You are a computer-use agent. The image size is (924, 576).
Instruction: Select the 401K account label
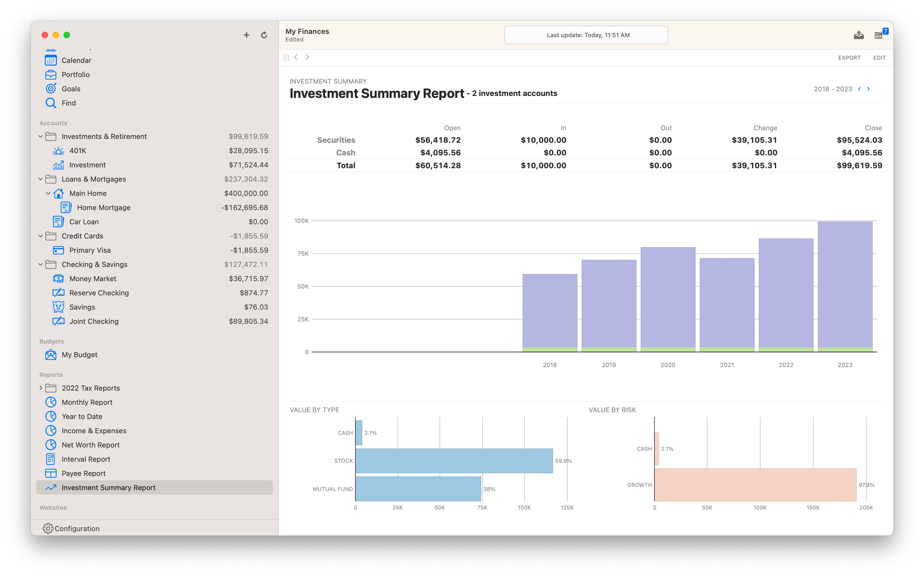78,151
